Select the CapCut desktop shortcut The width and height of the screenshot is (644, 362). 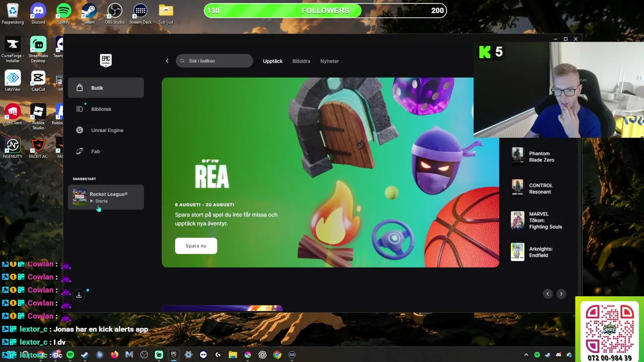pyautogui.click(x=38, y=80)
